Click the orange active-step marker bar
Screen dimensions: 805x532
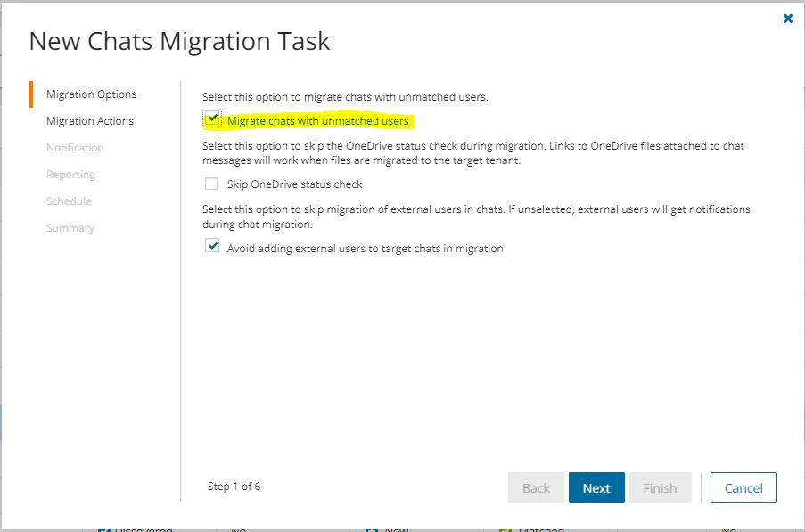[x=30, y=94]
